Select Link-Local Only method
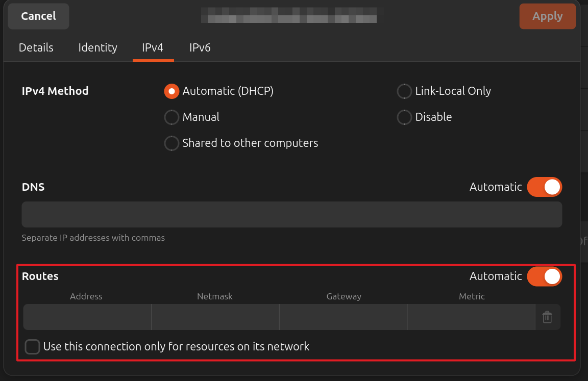This screenshot has width=588, height=381. pos(404,91)
